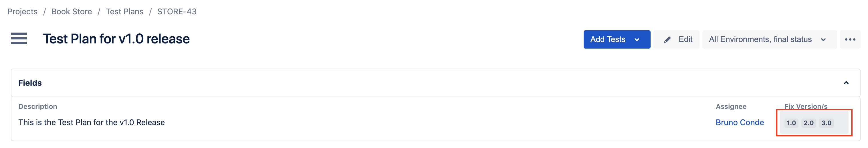Open the All Environments, final status dropdown
Image resolution: width=868 pixels, height=148 pixels.
click(769, 39)
